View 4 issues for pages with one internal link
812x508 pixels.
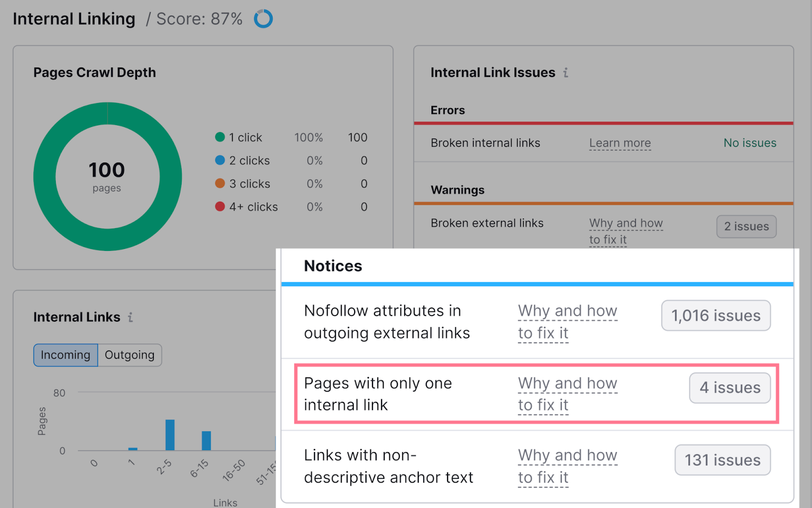pyautogui.click(x=730, y=388)
